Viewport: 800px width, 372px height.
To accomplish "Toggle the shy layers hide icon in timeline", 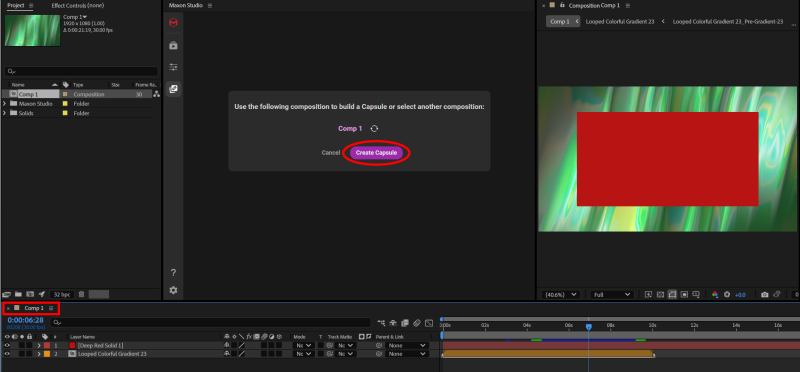I will click(393, 323).
